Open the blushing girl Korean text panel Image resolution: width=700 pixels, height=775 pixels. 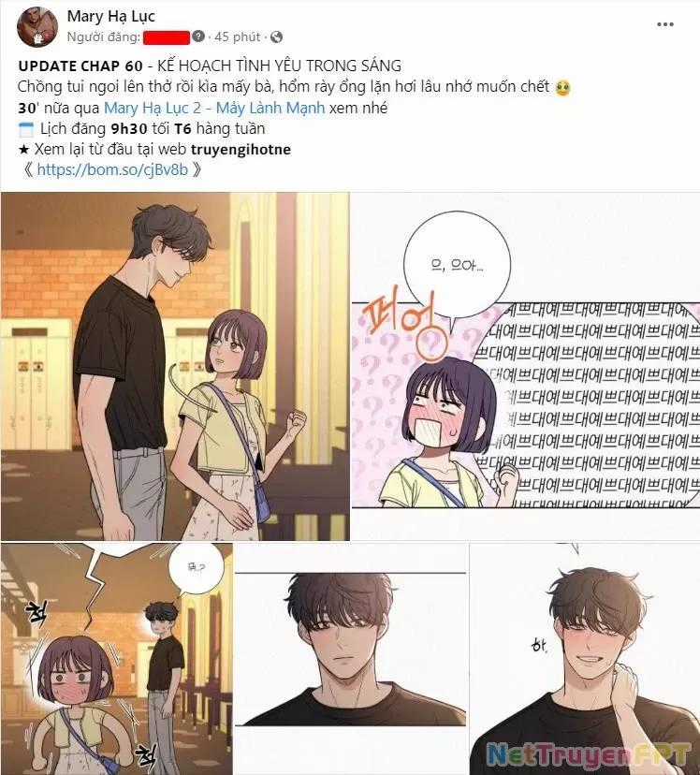[x=526, y=366]
